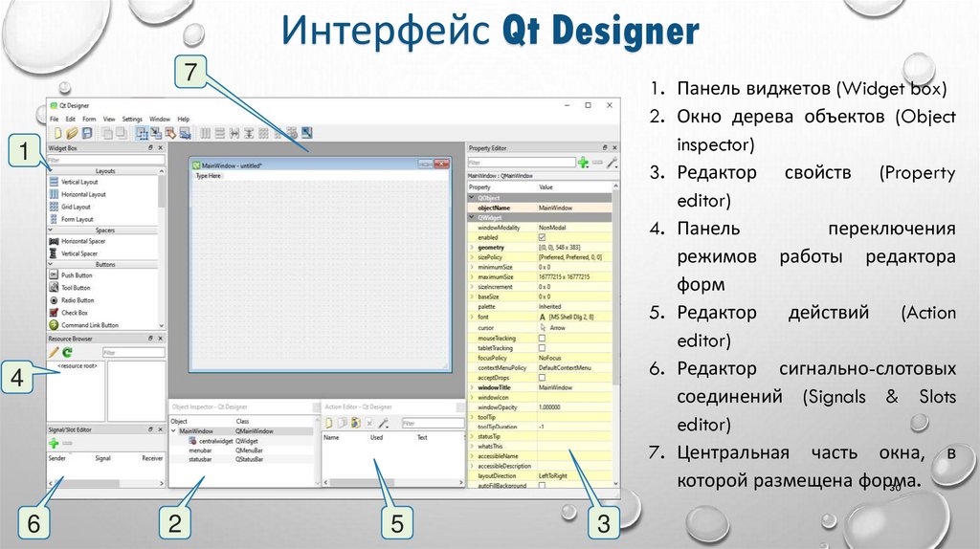Toggle the tabletTracking property checkbox
Image resolution: width=980 pixels, height=549 pixels.
pos(542,348)
